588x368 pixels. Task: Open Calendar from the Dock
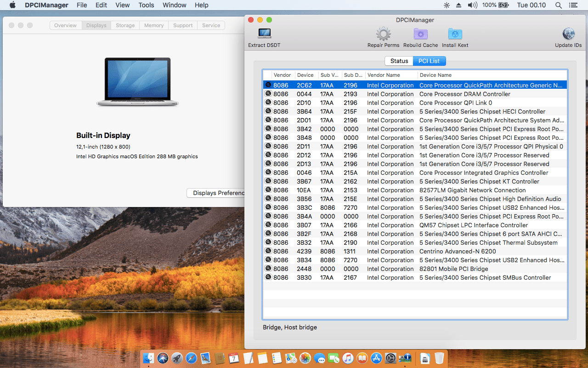pyautogui.click(x=234, y=358)
